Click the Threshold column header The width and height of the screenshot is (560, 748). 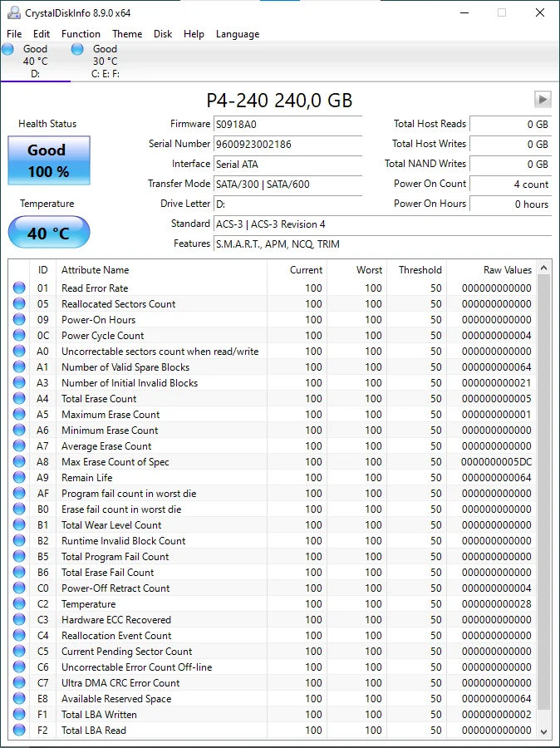tap(416, 270)
